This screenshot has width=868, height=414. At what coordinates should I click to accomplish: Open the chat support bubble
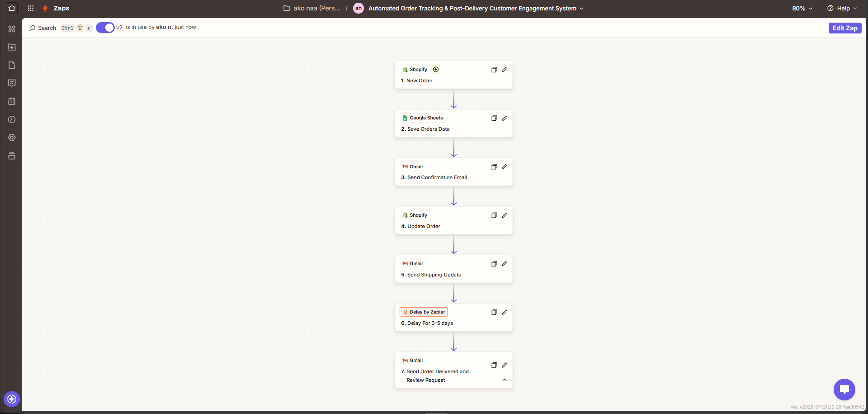pyautogui.click(x=844, y=389)
